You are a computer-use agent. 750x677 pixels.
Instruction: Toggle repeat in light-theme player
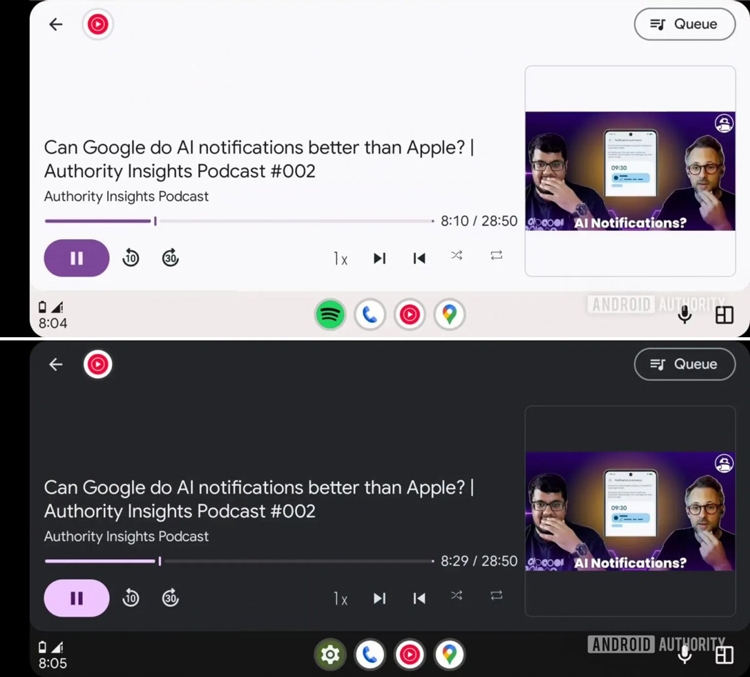pyautogui.click(x=496, y=255)
